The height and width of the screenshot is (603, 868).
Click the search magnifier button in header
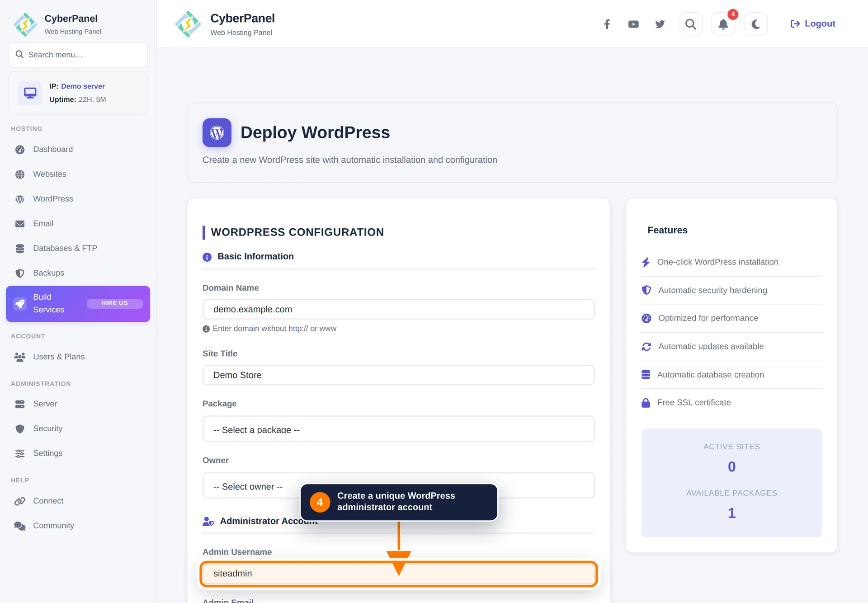point(691,24)
